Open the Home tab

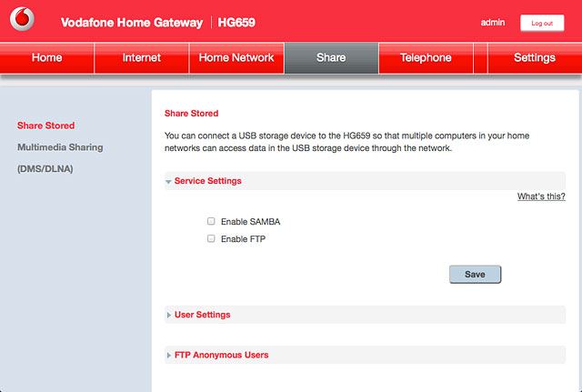click(x=46, y=58)
